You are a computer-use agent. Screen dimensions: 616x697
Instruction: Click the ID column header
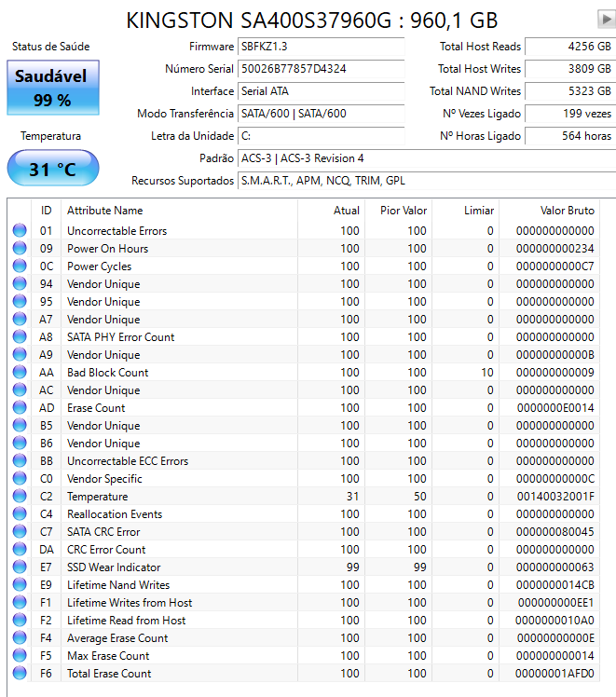coord(47,211)
